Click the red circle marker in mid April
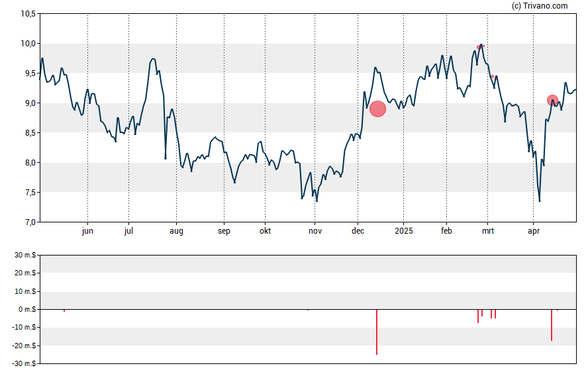 click(552, 101)
